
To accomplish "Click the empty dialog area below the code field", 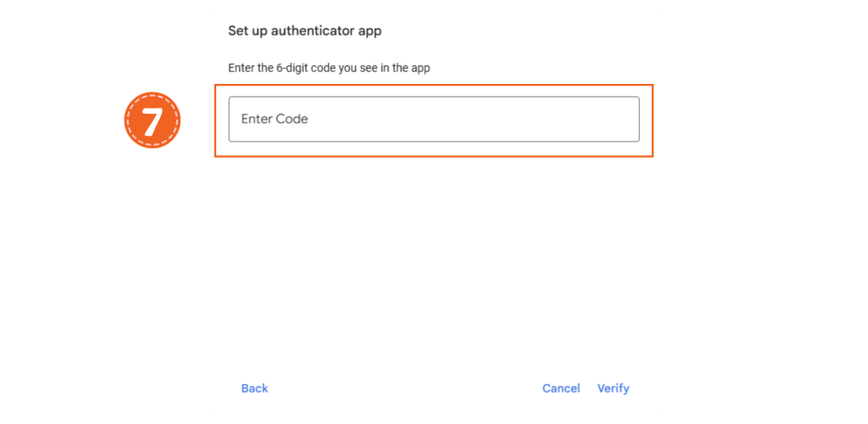I will [x=434, y=260].
